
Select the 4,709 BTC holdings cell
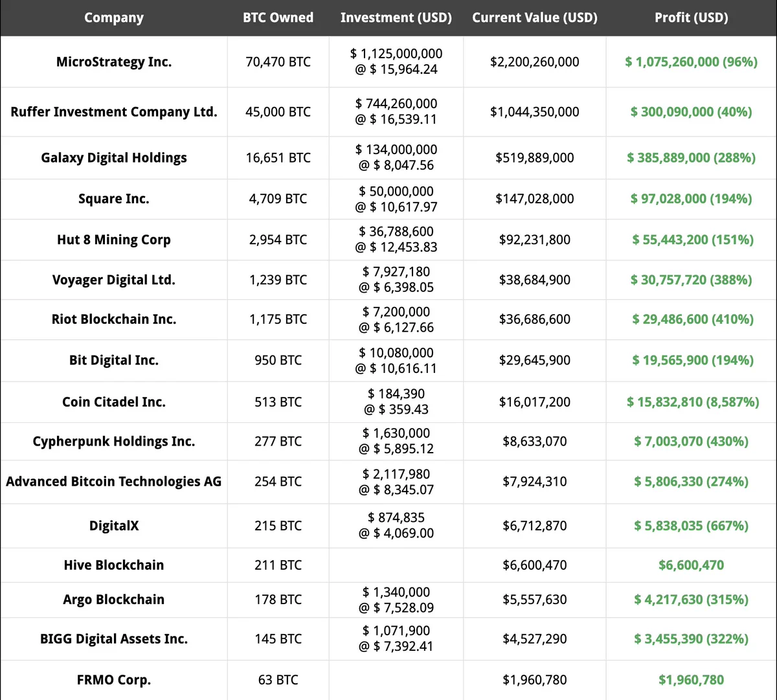(278, 199)
